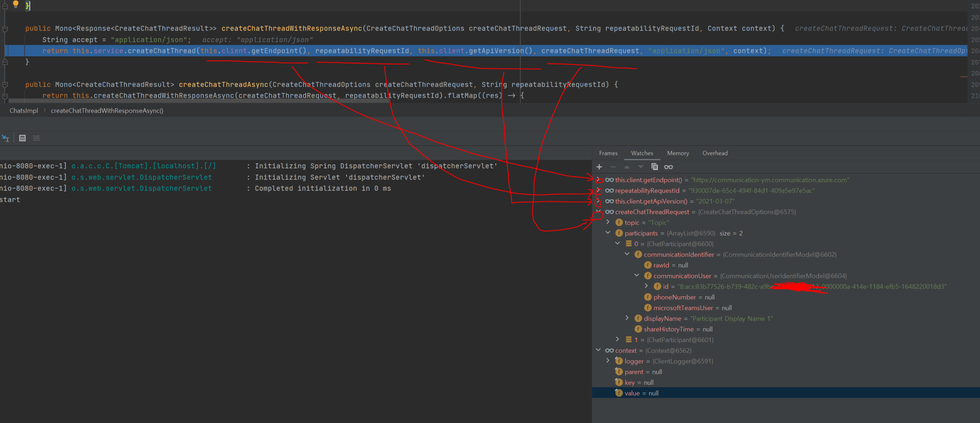Collapse the communicationIdentifier node
The width and height of the screenshot is (980, 423).
(627, 254)
